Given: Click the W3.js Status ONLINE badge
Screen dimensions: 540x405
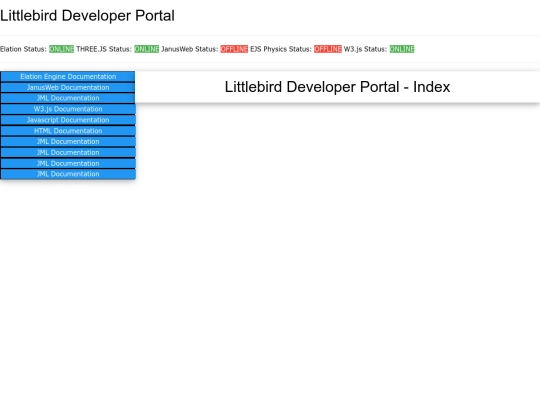Looking at the screenshot, I should tap(402, 49).
